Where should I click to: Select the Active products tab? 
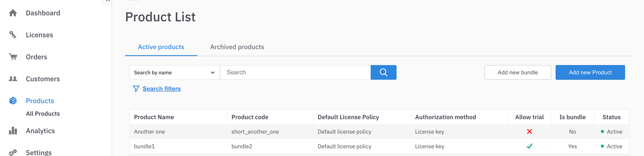(x=161, y=47)
